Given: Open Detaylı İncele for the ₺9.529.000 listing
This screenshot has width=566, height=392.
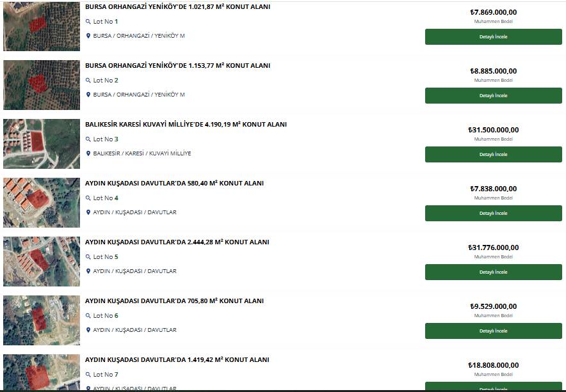Looking at the screenshot, I should point(494,331).
